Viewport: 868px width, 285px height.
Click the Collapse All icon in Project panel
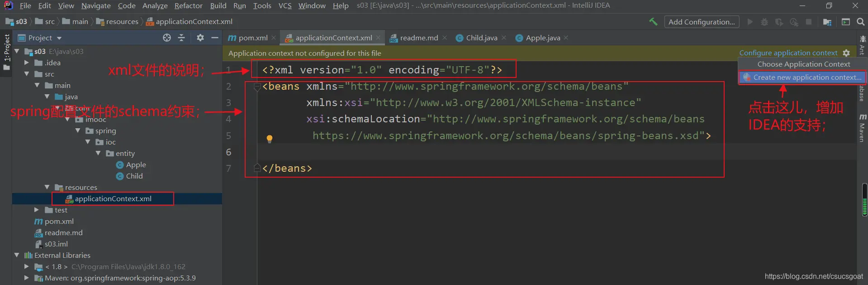click(x=181, y=38)
